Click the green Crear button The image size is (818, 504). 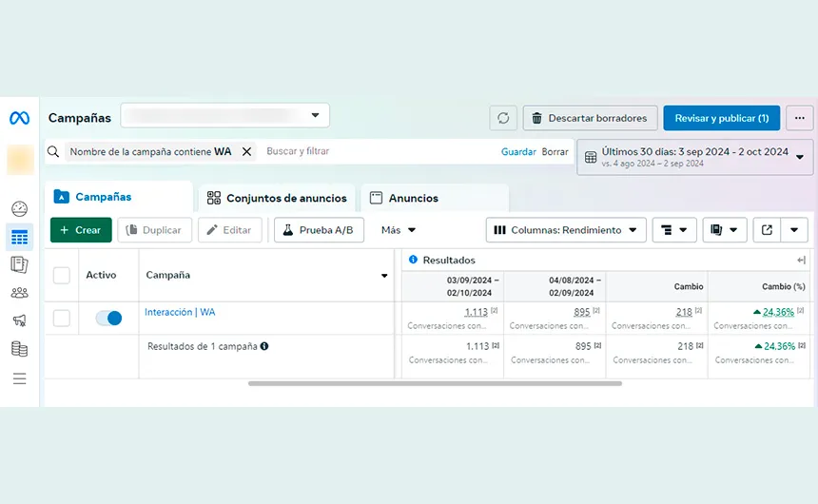click(81, 230)
